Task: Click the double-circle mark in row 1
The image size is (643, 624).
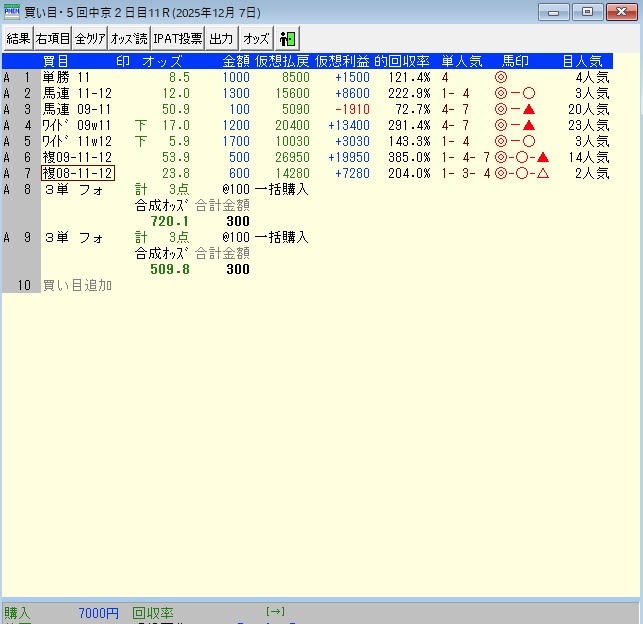Action: (x=500, y=77)
